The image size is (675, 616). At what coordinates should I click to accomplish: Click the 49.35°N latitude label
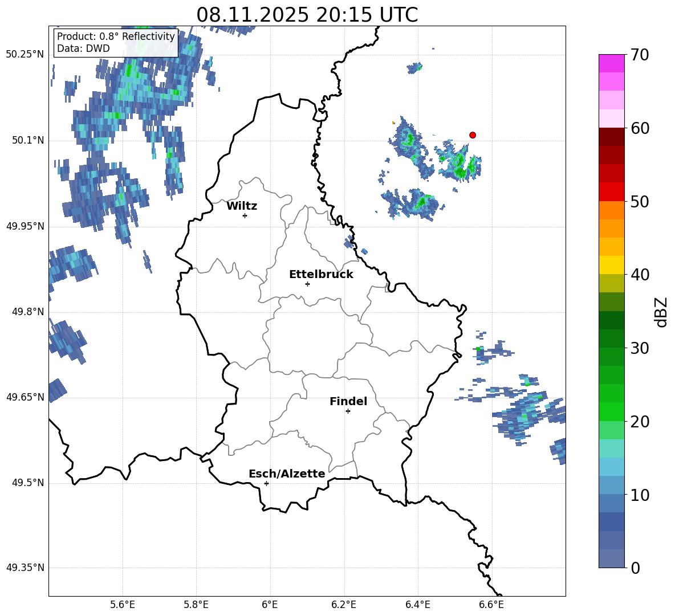pos(25,568)
